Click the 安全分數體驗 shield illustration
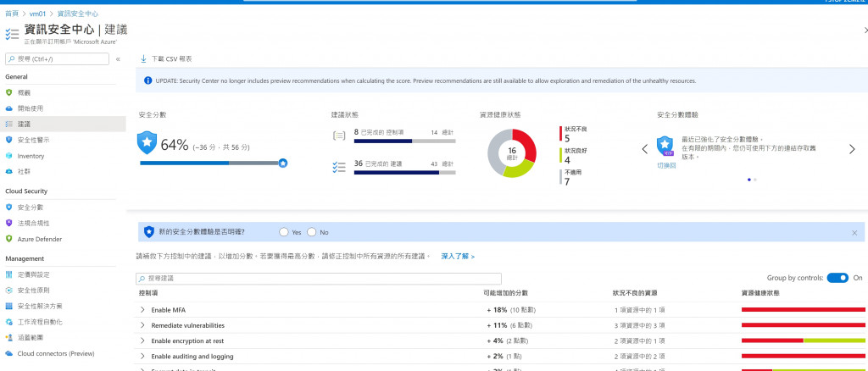This screenshot has width=868, height=371. point(665,147)
